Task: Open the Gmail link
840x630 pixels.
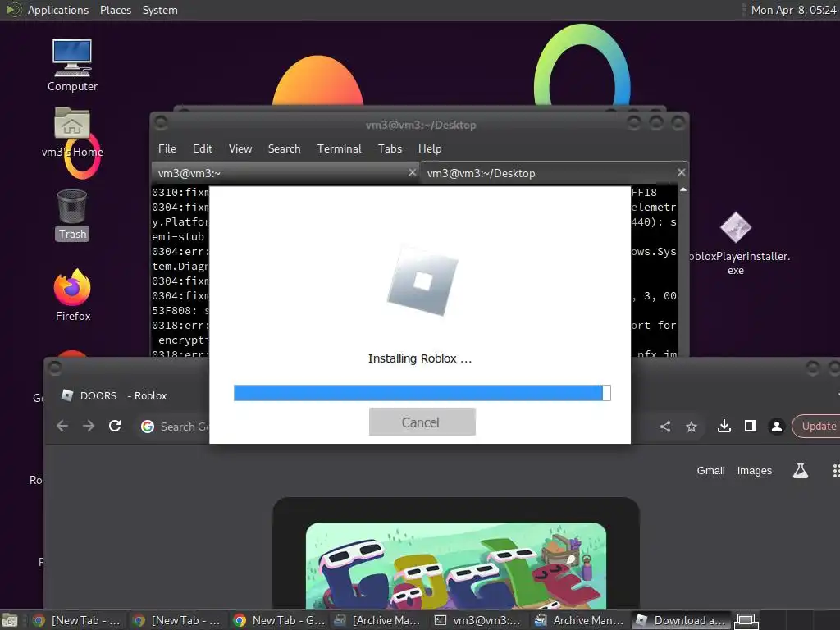Action: (710, 470)
